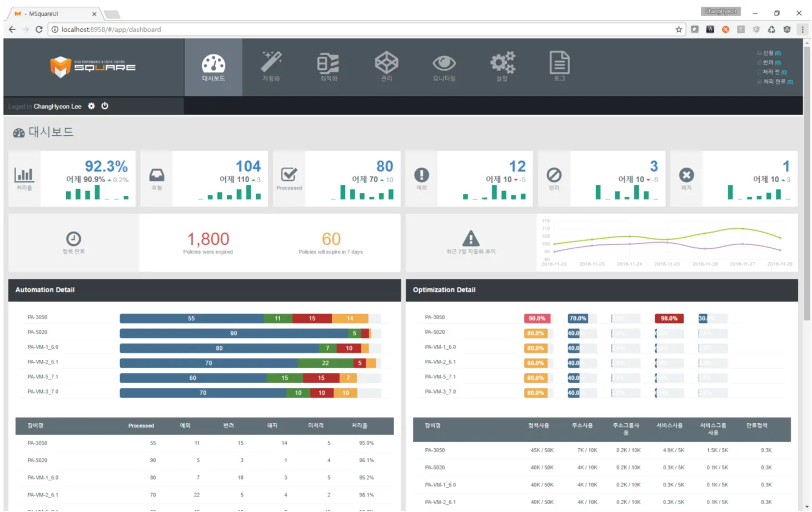Click the blue 55 segment for PA-3050
The width and height of the screenshot is (812, 512).
pyautogui.click(x=191, y=319)
